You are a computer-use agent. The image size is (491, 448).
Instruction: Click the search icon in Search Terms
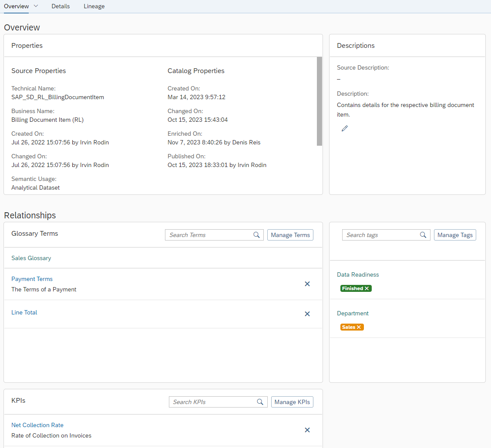coord(256,234)
